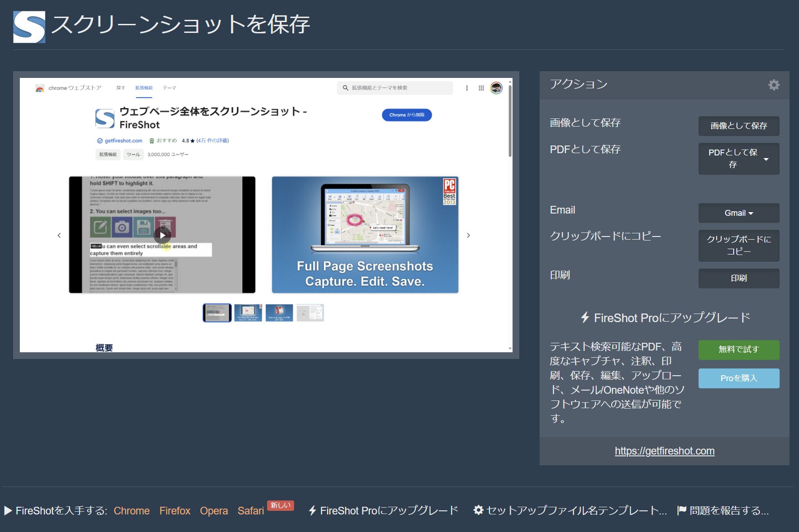Image resolution: width=799 pixels, height=532 pixels.
Task: Click the search field in the preview
Action: coord(395,88)
